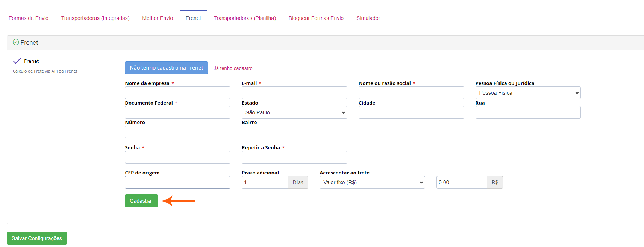
Task: Focus the Nome da empresa field
Action: click(x=177, y=93)
